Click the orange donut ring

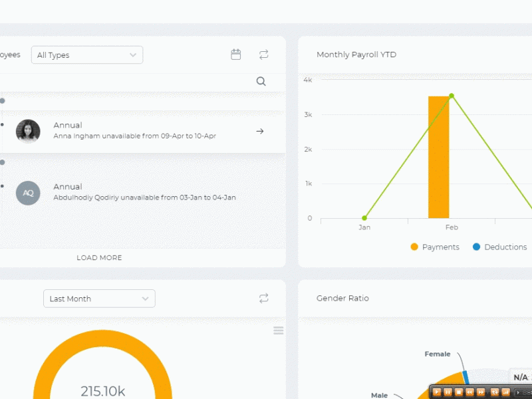coord(102,338)
